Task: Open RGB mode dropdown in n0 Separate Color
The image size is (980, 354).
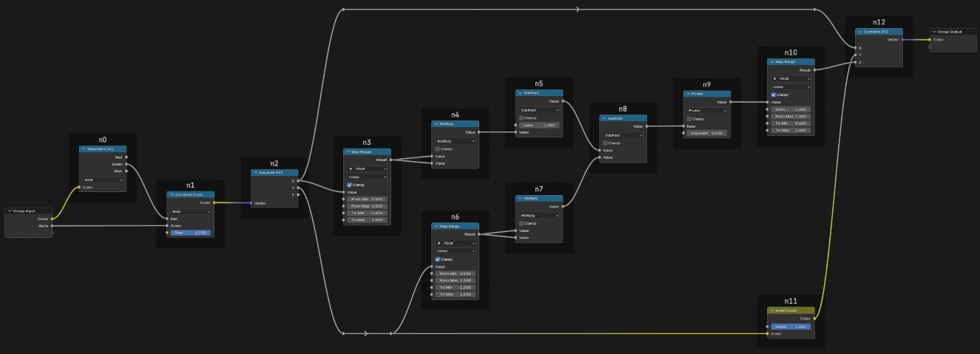Action: pyautogui.click(x=103, y=180)
